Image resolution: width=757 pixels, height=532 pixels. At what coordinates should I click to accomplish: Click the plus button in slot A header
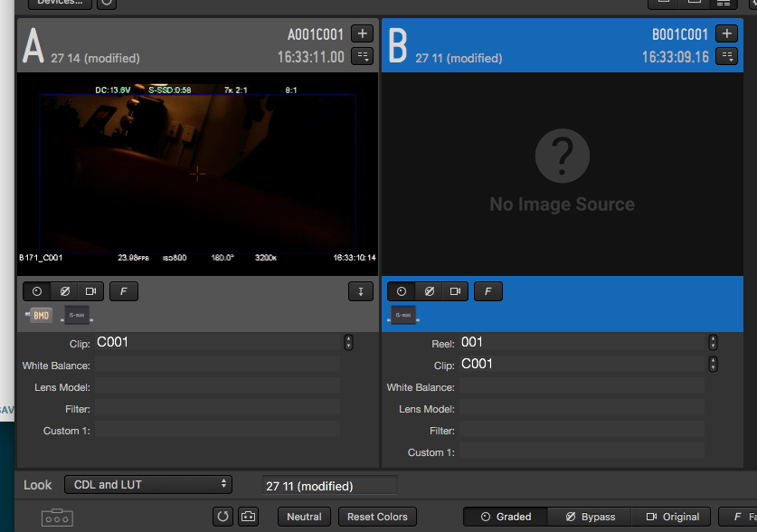[x=362, y=33]
